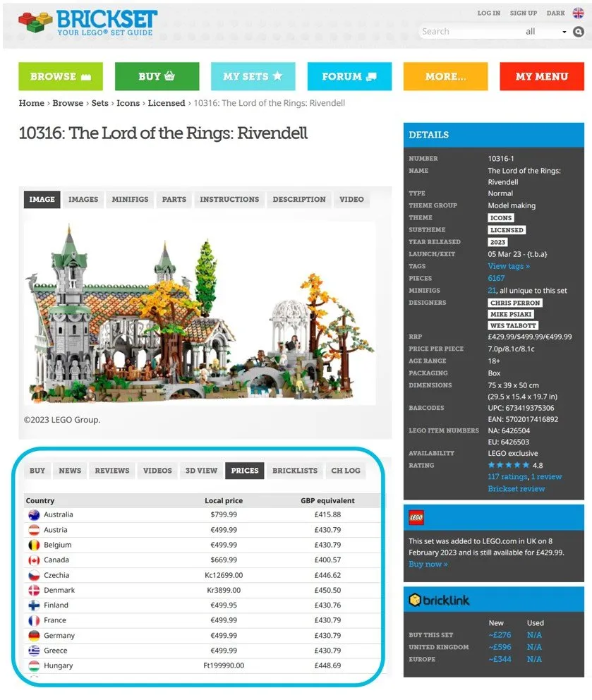Click the search magnifier icon

pos(578,32)
